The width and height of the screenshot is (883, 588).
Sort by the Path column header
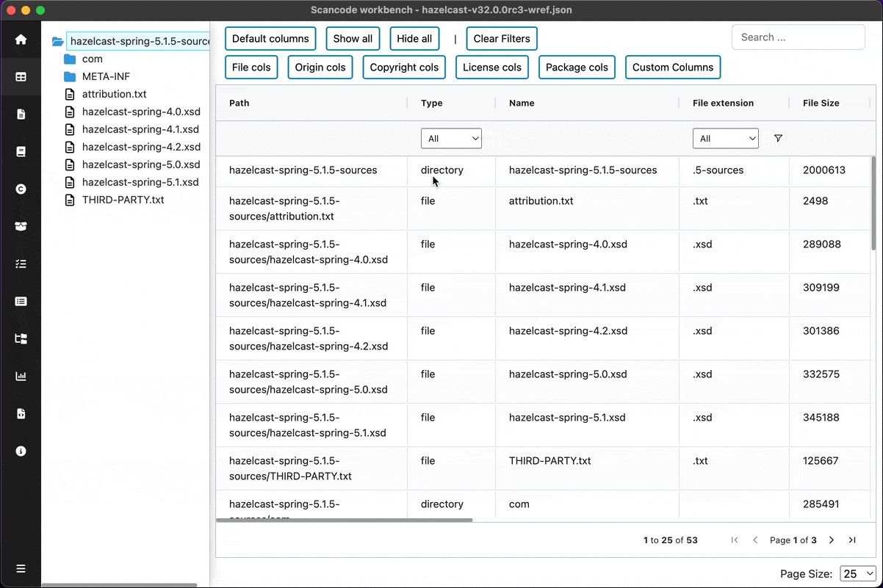click(x=239, y=103)
